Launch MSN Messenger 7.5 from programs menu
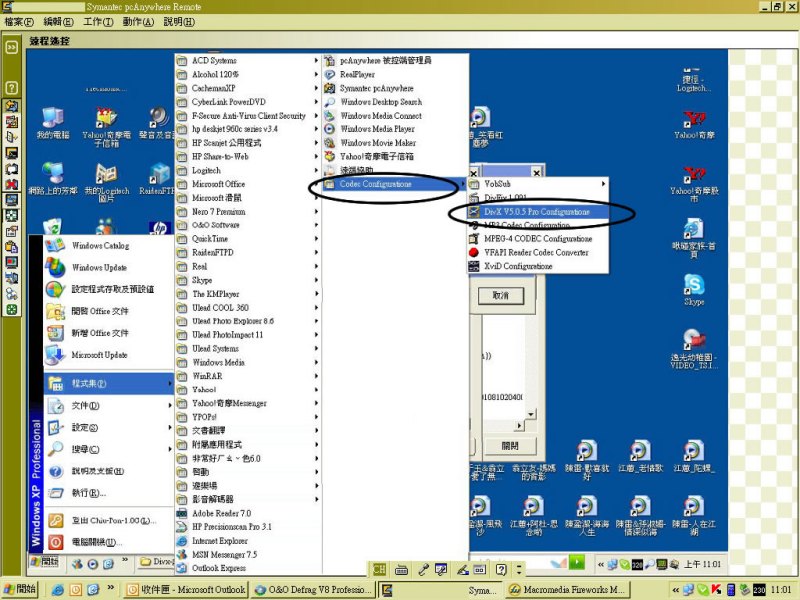Screen dimensions: 800x600 [x=247, y=555]
